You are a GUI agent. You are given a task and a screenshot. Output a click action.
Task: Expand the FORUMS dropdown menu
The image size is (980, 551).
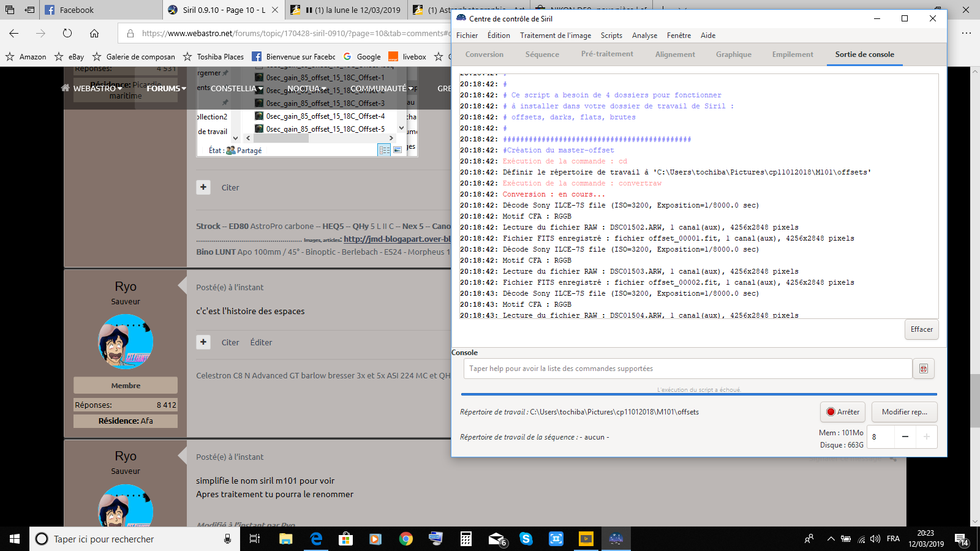pos(166,88)
